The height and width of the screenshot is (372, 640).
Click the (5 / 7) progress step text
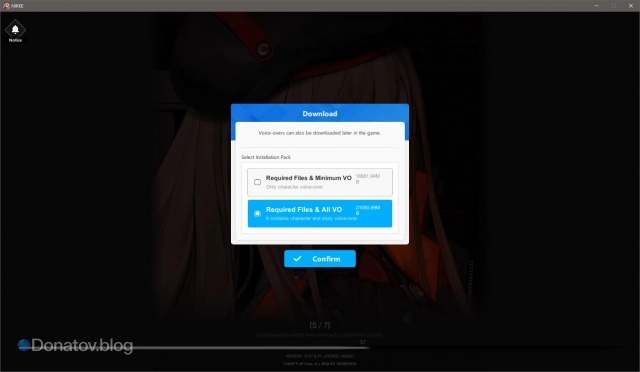[320, 325]
